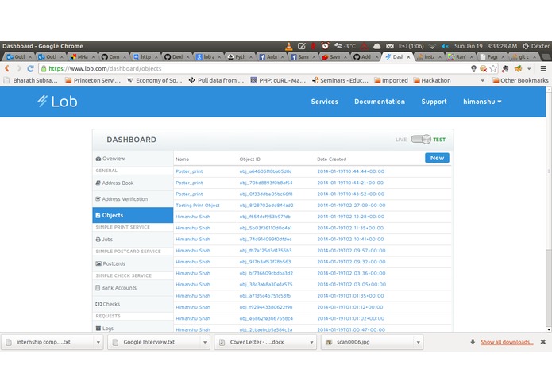
Task: Switch to the first Outl browser tab
Action: pyautogui.click(x=19, y=57)
